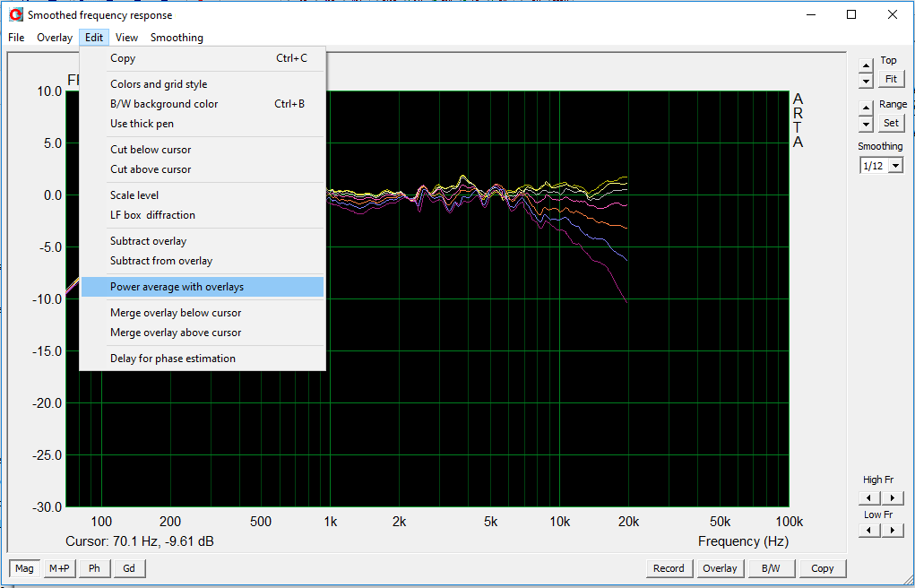Choose Use thick pen
915x588 pixels.
(x=203, y=124)
